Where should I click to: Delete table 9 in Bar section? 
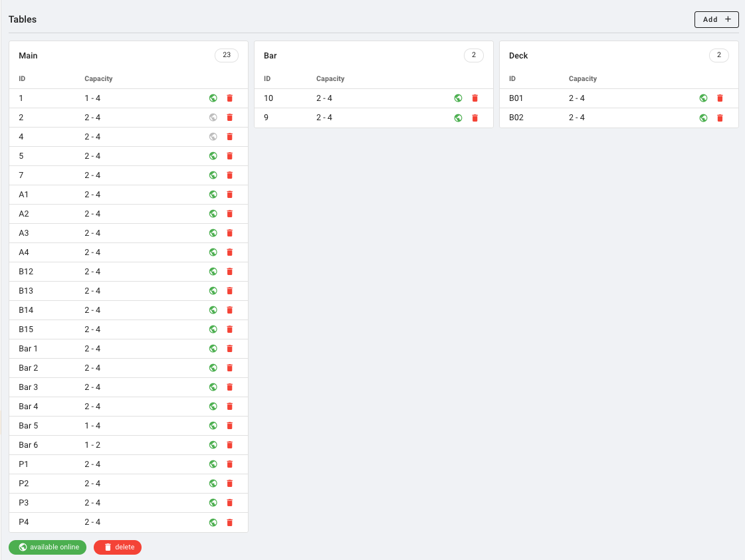(475, 118)
